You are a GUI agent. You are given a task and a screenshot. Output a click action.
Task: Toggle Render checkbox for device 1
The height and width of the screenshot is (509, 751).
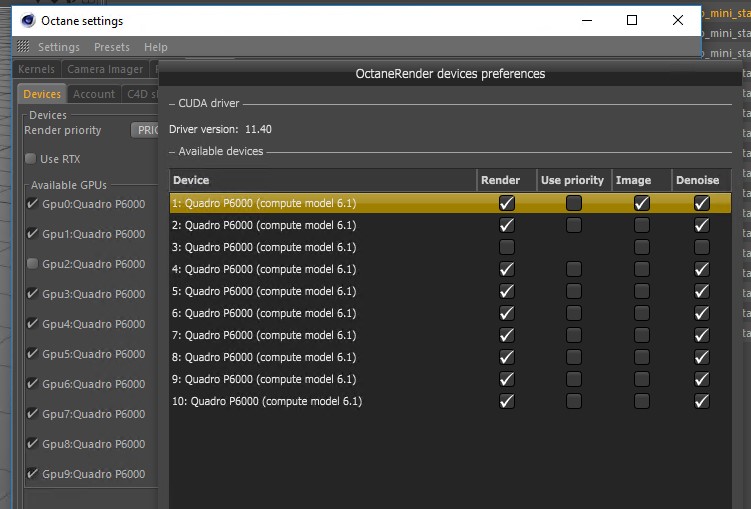(507, 203)
